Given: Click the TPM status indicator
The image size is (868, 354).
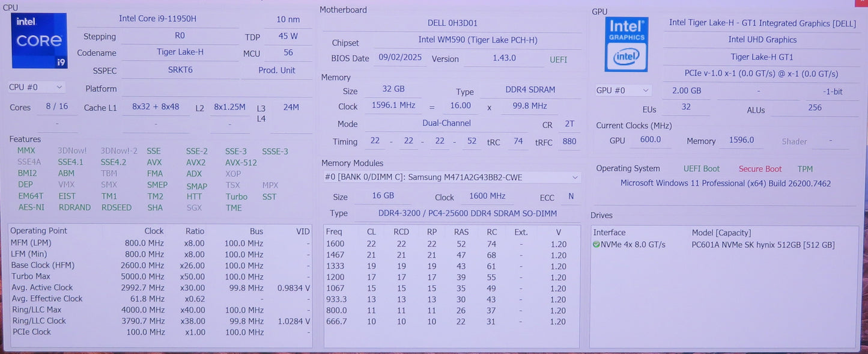Looking at the screenshot, I should pos(805,169).
